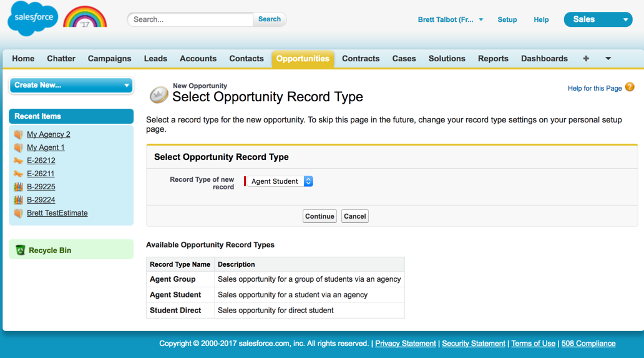Viewport: 644px width, 358px height.
Task: Expand the Create New menu
Action: [71, 85]
